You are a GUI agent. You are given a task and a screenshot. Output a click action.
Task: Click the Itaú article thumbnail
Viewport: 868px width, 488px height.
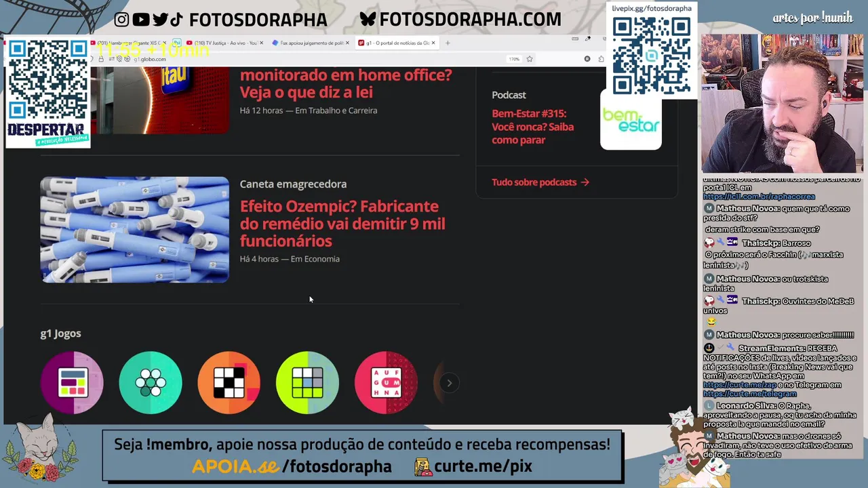click(160, 100)
